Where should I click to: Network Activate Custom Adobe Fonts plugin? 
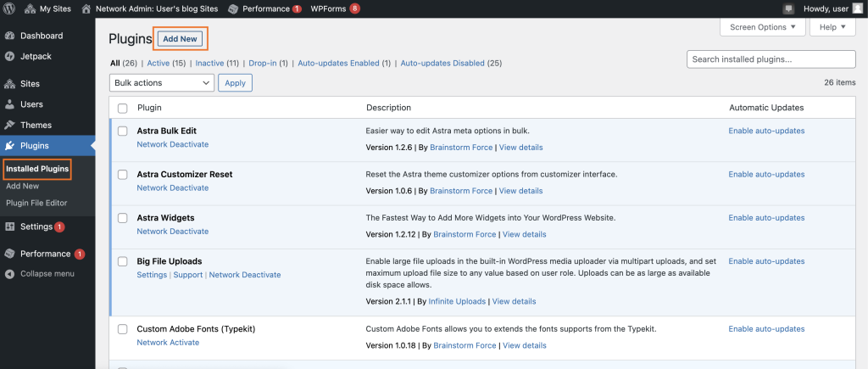168,343
